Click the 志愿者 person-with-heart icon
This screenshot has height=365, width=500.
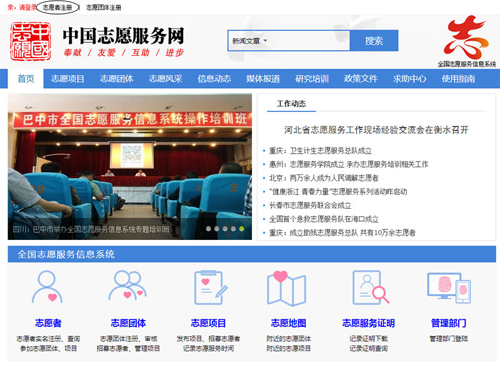[47, 287]
